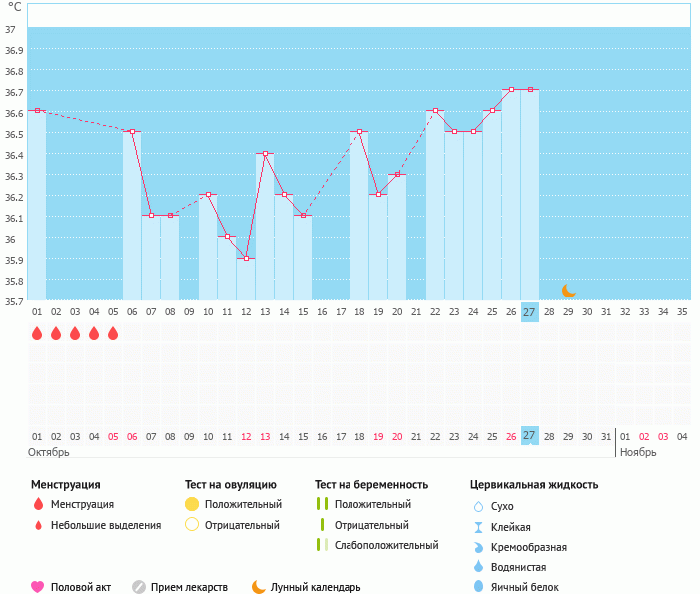Click the temperature point on day 12
Screen dimensions: 700x594
[x=246, y=258]
